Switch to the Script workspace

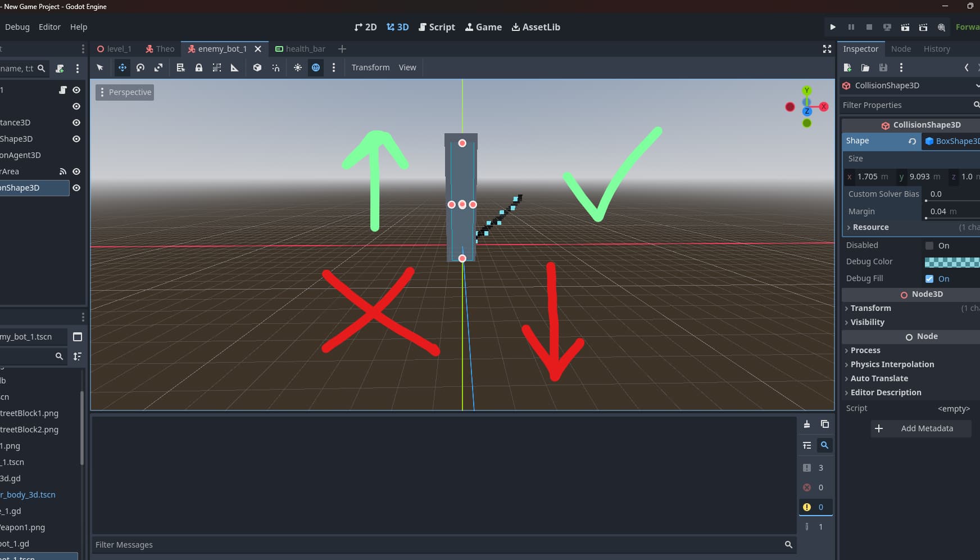(437, 27)
